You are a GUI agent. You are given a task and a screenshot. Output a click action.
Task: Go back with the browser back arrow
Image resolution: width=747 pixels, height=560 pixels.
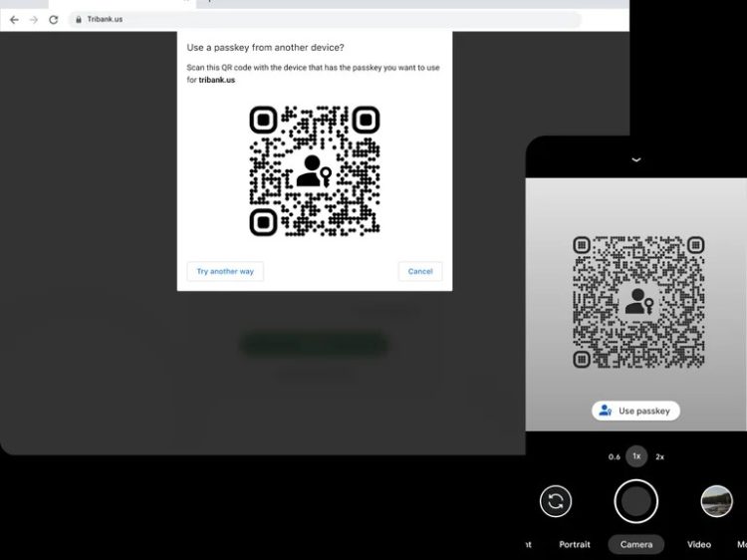click(x=14, y=20)
